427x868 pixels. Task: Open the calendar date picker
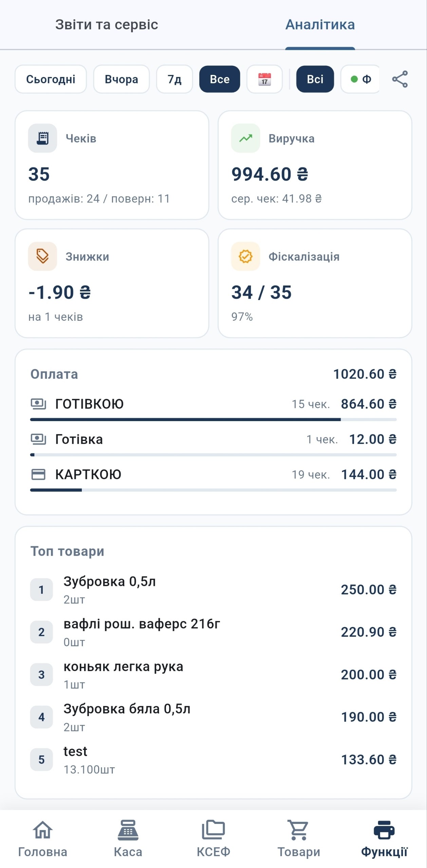[264, 79]
